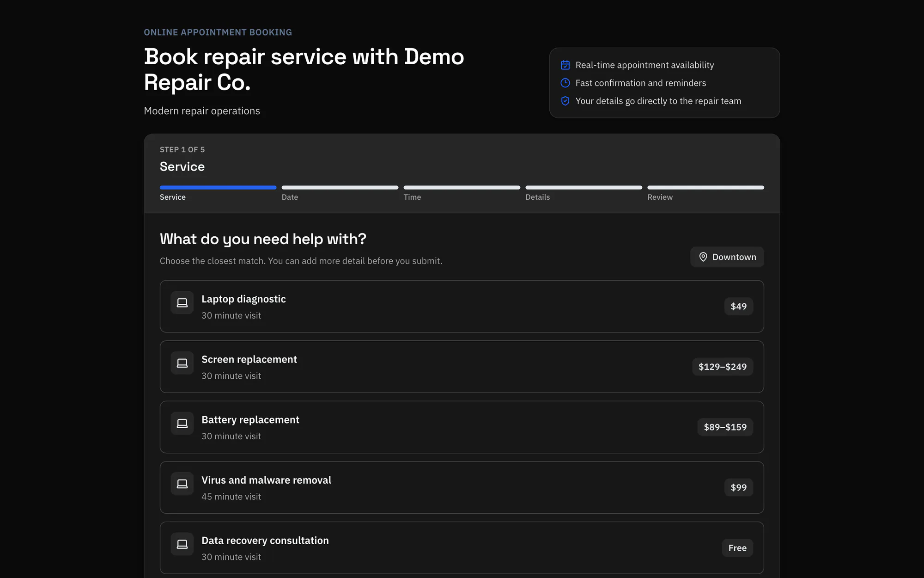
Task: Click the Details progress bar segment
Action: (x=584, y=188)
